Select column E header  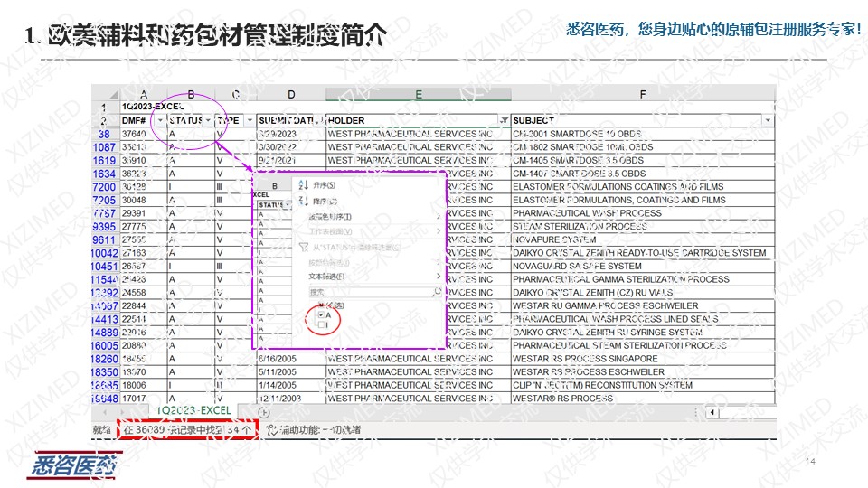point(418,94)
